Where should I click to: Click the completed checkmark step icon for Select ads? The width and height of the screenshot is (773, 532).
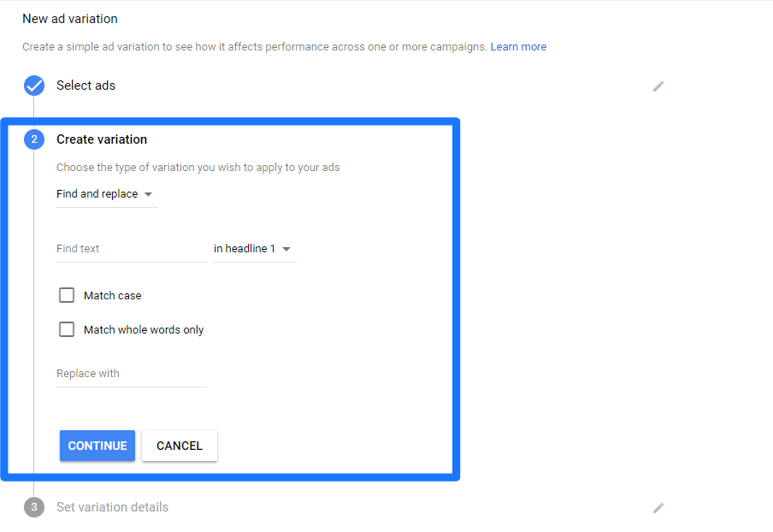34,86
